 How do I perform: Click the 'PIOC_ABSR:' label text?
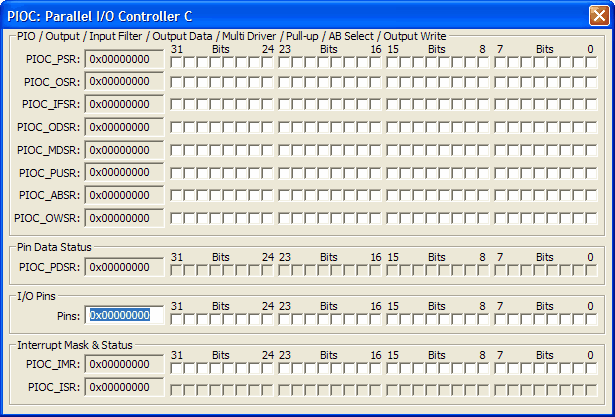click(x=49, y=195)
